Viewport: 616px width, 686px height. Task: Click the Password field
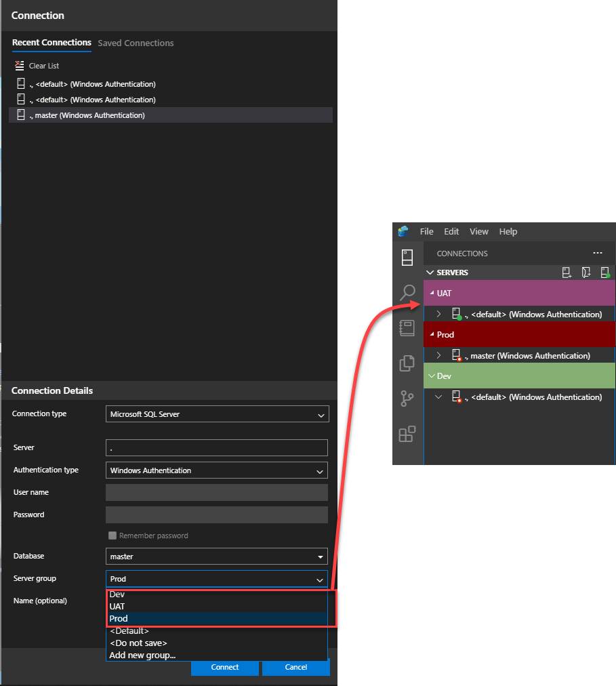pyautogui.click(x=217, y=514)
